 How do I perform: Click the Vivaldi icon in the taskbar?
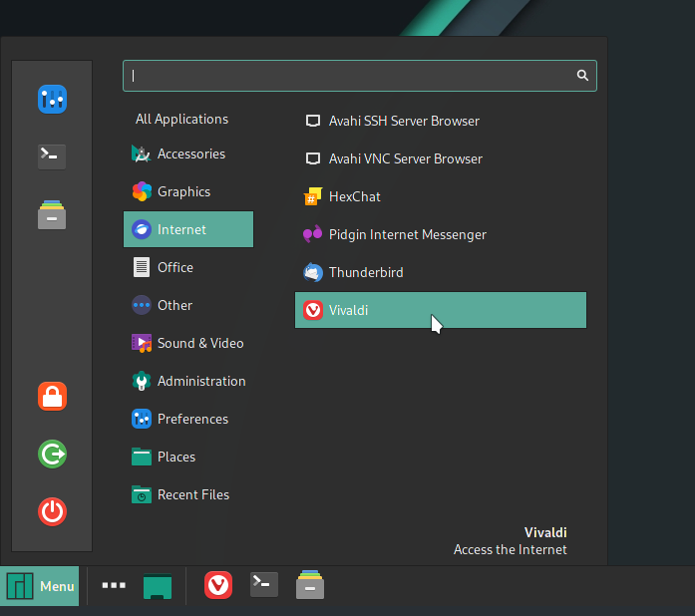click(x=218, y=585)
